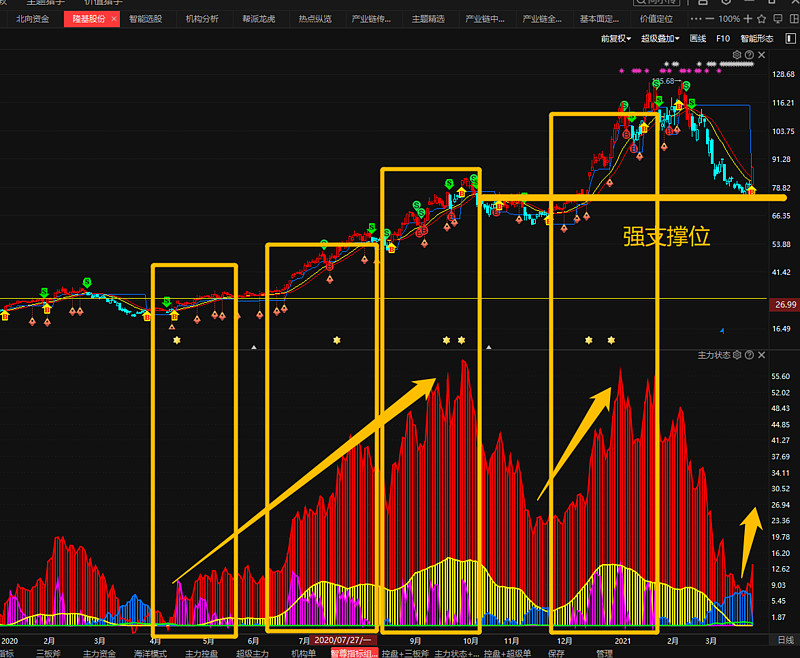Switch to 热点纵览 tab
This screenshot has width=800, height=658.
(x=315, y=19)
